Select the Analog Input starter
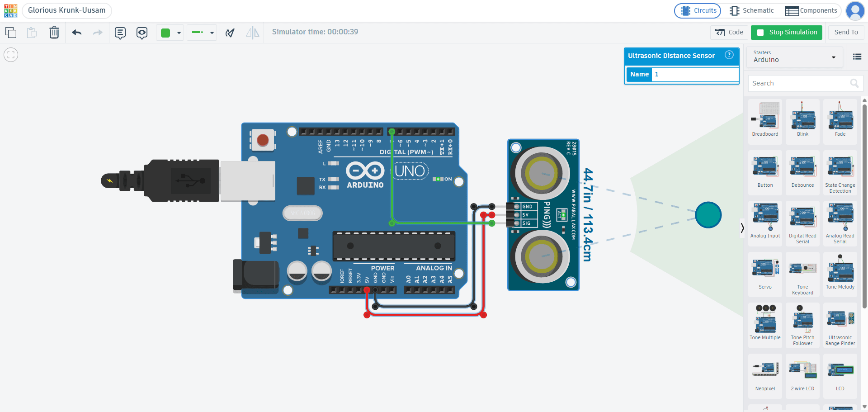This screenshot has height=412, width=868. (x=765, y=223)
